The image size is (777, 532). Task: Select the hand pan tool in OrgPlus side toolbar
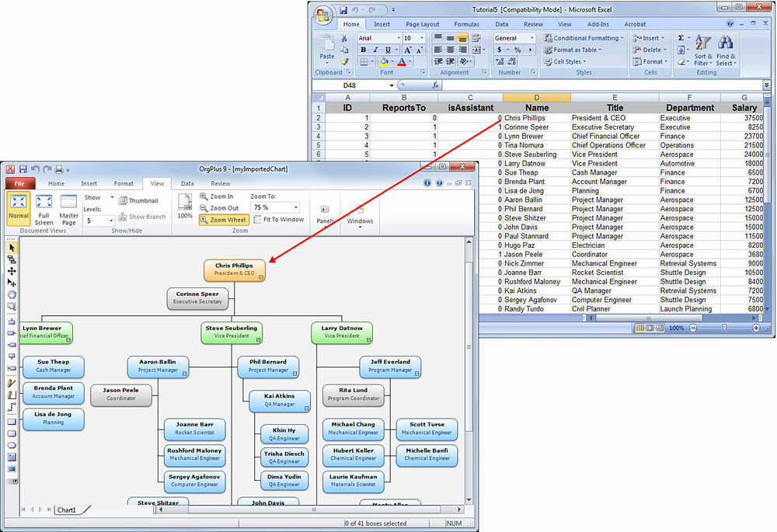point(12,294)
